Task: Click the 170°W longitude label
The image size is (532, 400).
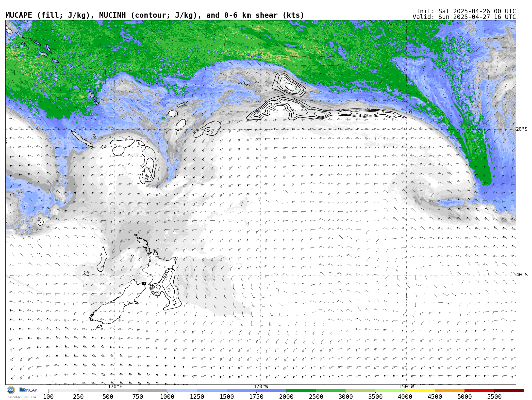Action: point(261,386)
